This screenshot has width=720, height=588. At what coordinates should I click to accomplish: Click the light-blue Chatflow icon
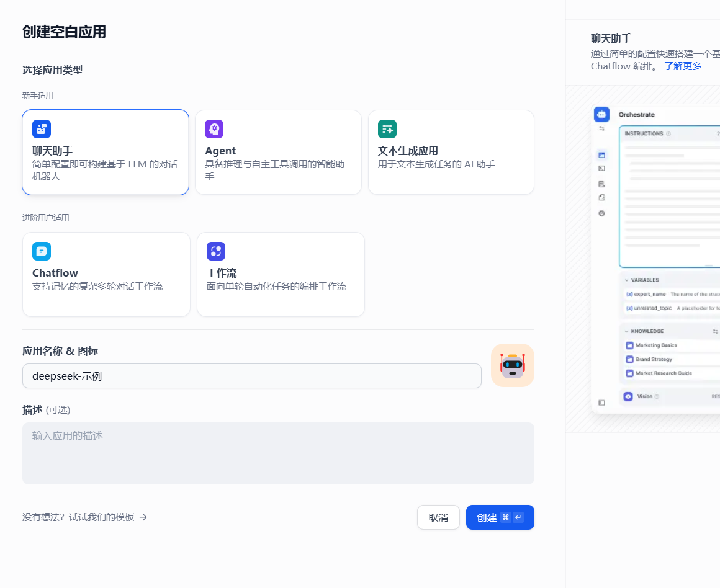42,251
